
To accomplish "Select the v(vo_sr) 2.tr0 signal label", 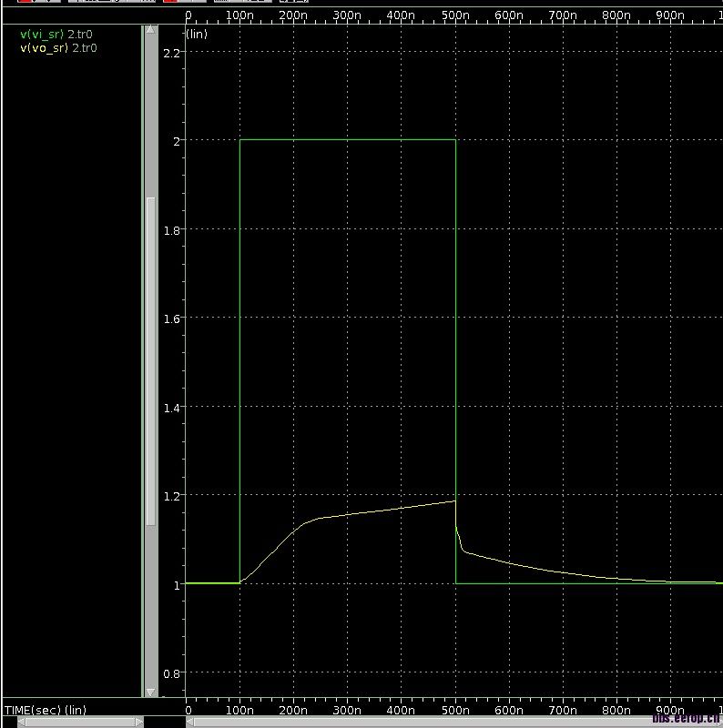I will coord(58,48).
